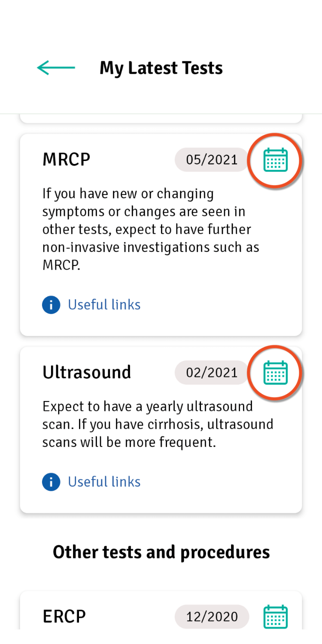Tap the Ultrasound card title
The image size is (322, 644).
point(87,372)
